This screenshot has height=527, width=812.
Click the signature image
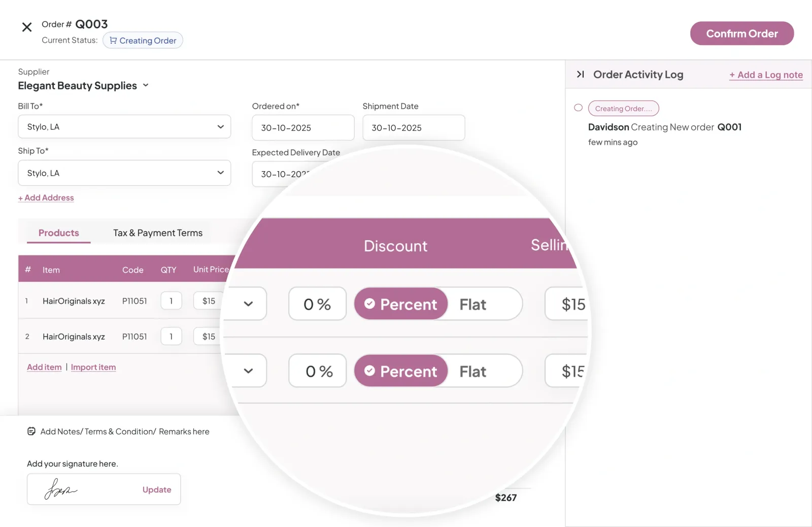(61, 489)
